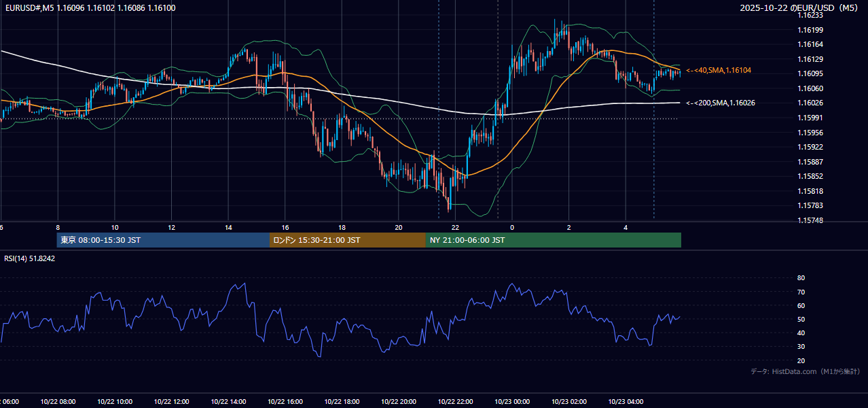Click bottom time label 10/22 14:00
The image size is (868, 408).
[x=228, y=402]
